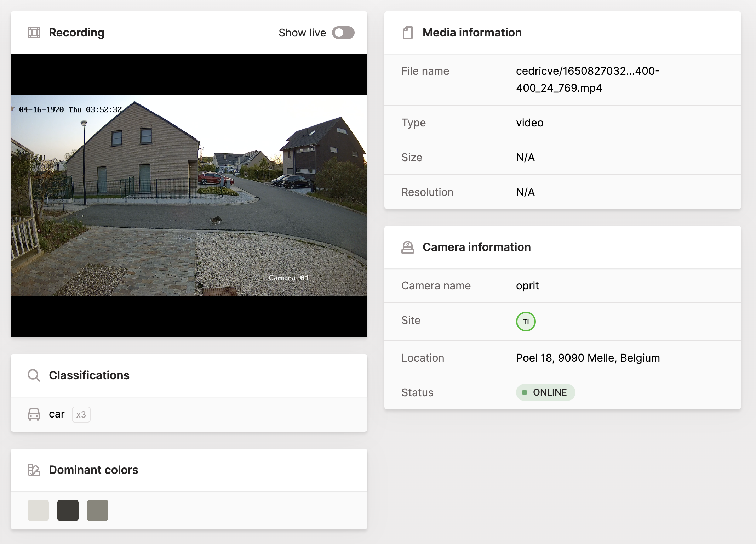The width and height of the screenshot is (756, 544).
Task: Click the green ONLINE status indicator
Action: 545,392
